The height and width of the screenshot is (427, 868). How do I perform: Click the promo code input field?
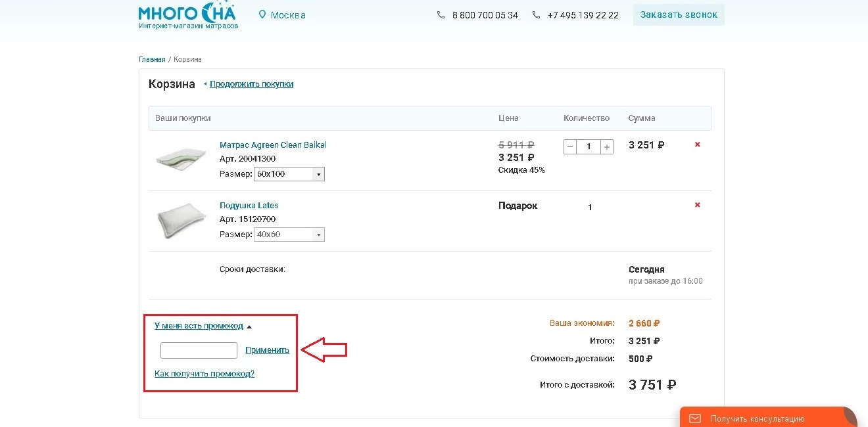tap(199, 350)
